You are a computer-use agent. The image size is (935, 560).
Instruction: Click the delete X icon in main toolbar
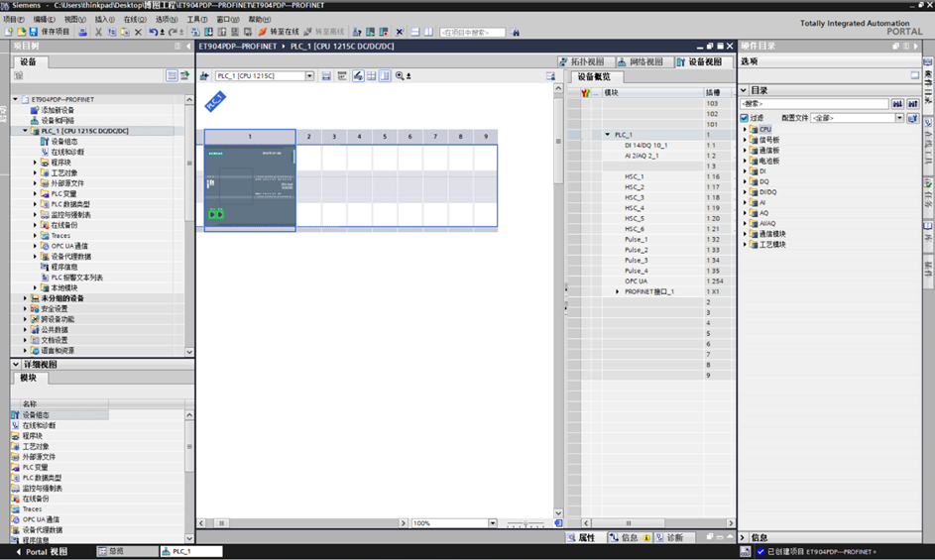[x=139, y=32]
